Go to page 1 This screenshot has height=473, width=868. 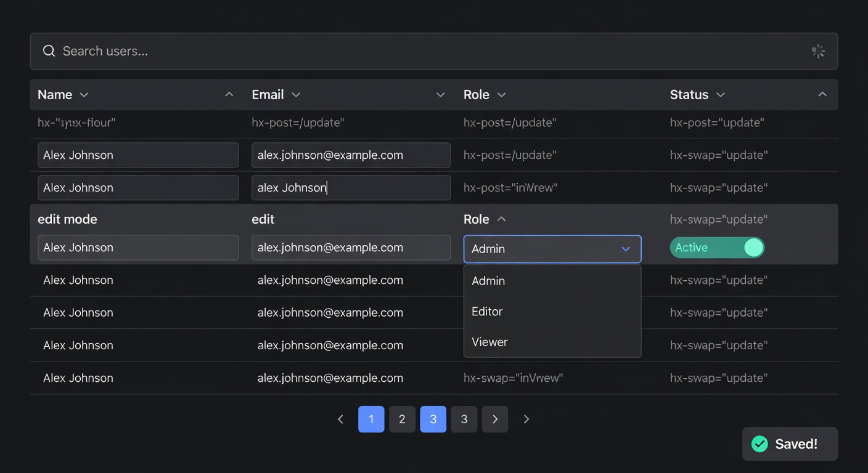[371, 419]
